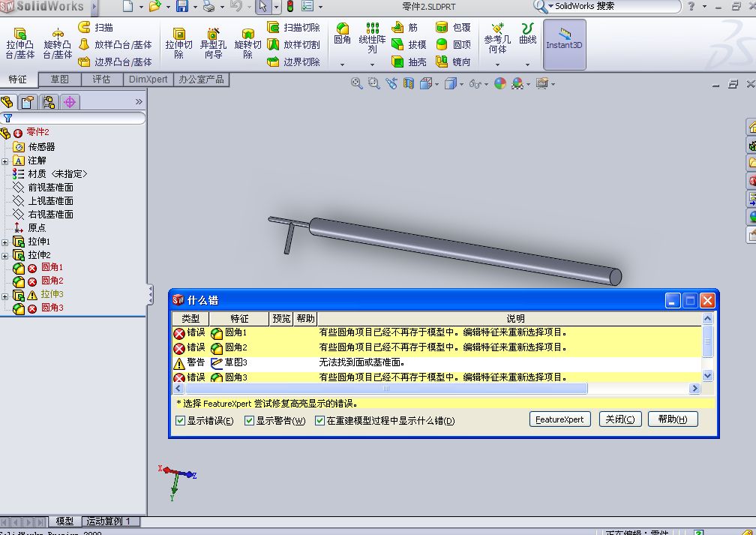756x535 pixels.
Task: Open the PropertyManager tab icon
Action: coord(28,102)
